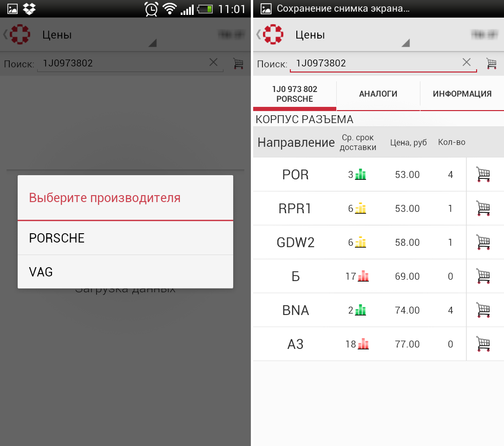The height and width of the screenshot is (446, 504).
Task: Clear the left screen search field
Action: 213,62
